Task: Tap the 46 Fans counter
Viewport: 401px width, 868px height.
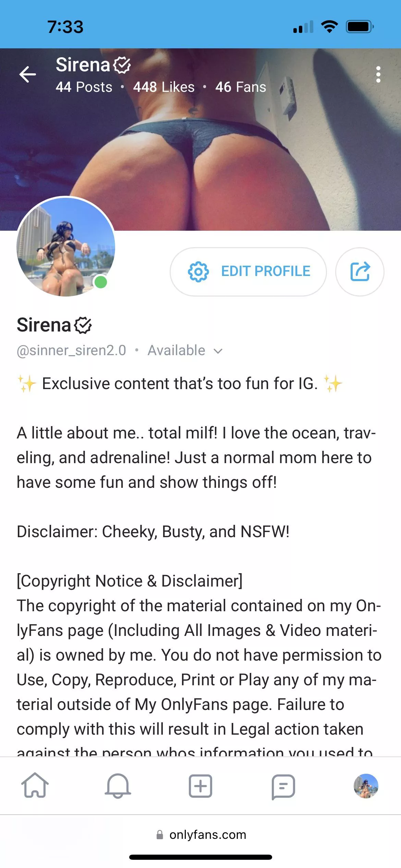Action: (241, 87)
